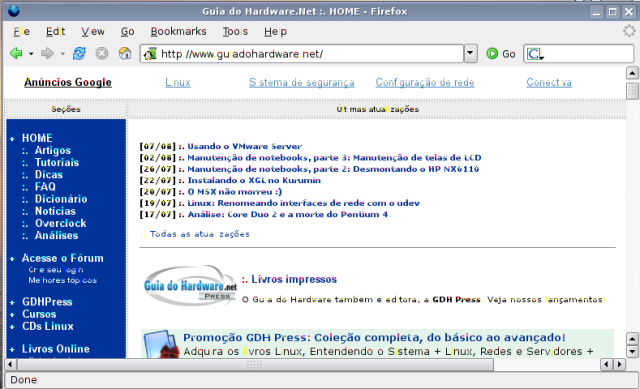The width and height of the screenshot is (640, 389).
Task: Click the horizontal scrollbar thumb
Action: click(x=255, y=364)
